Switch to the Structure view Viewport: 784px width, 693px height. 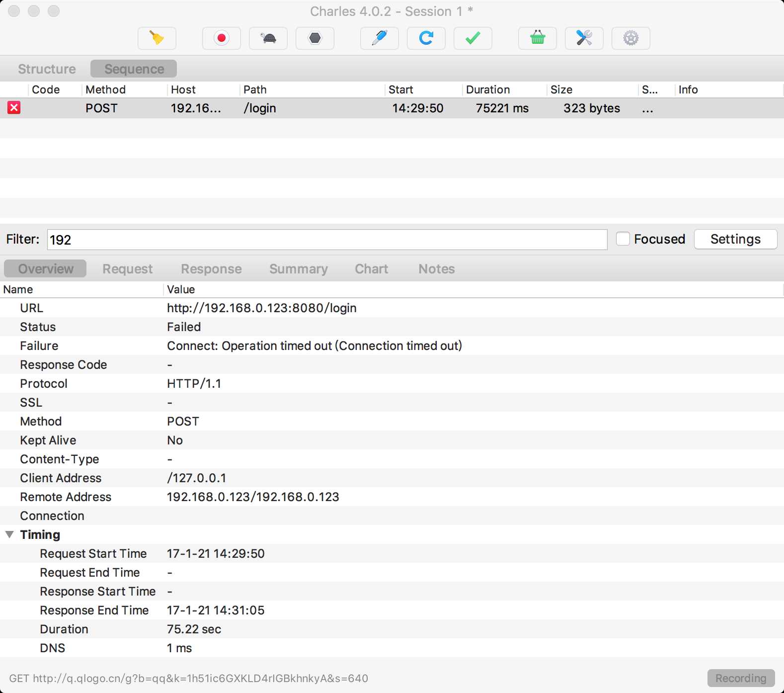coord(47,69)
